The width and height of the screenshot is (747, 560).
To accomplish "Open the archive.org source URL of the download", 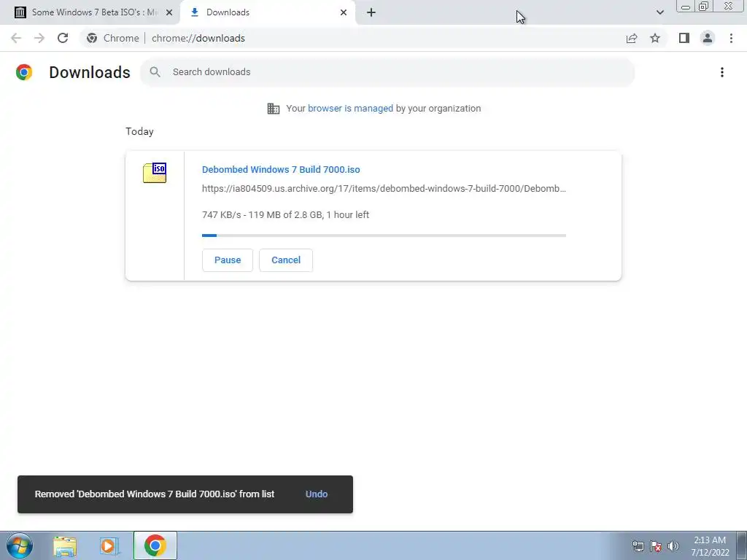I will click(384, 189).
